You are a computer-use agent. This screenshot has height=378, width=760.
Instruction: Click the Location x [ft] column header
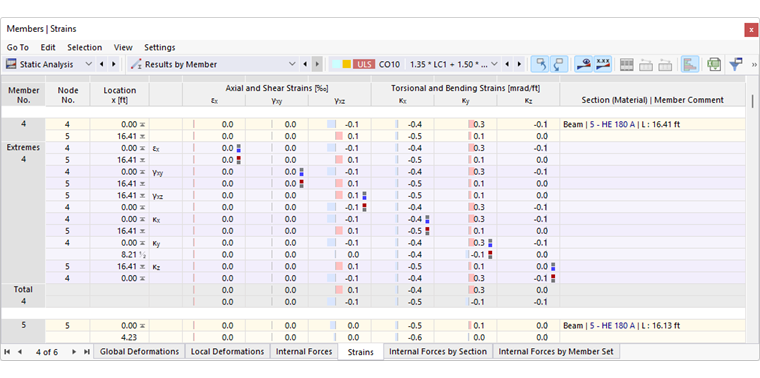(x=120, y=94)
